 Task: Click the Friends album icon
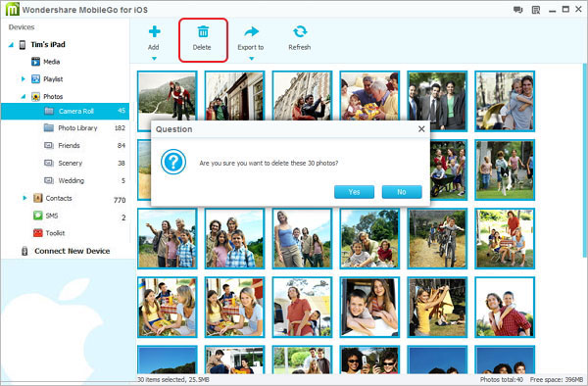(49, 145)
